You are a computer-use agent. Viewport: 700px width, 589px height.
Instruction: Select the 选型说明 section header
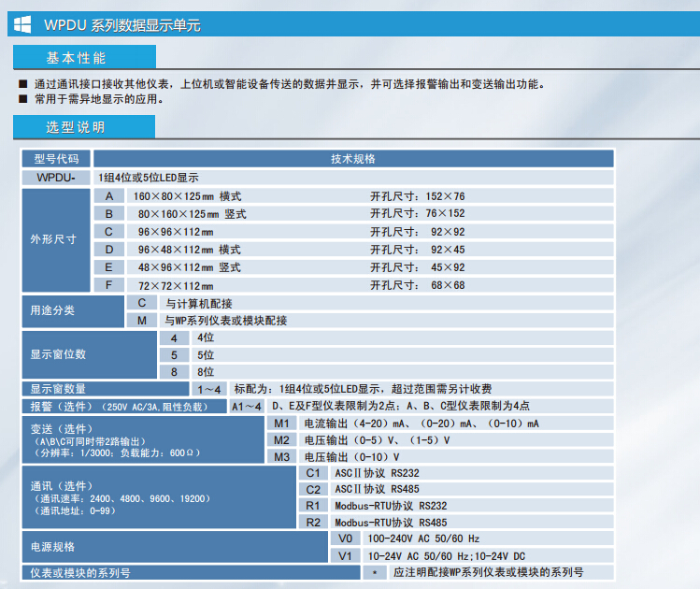(78, 126)
